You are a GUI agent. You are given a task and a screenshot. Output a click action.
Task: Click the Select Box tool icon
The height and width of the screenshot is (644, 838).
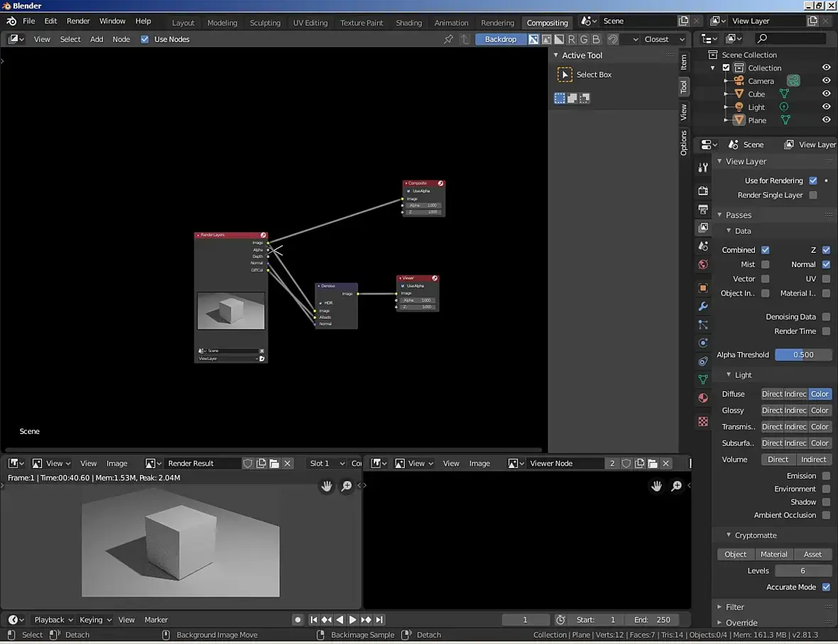pyautogui.click(x=565, y=75)
